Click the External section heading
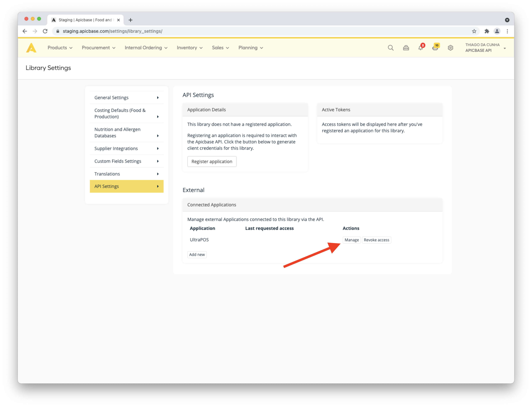The height and width of the screenshot is (407, 532). tap(193, 190)
